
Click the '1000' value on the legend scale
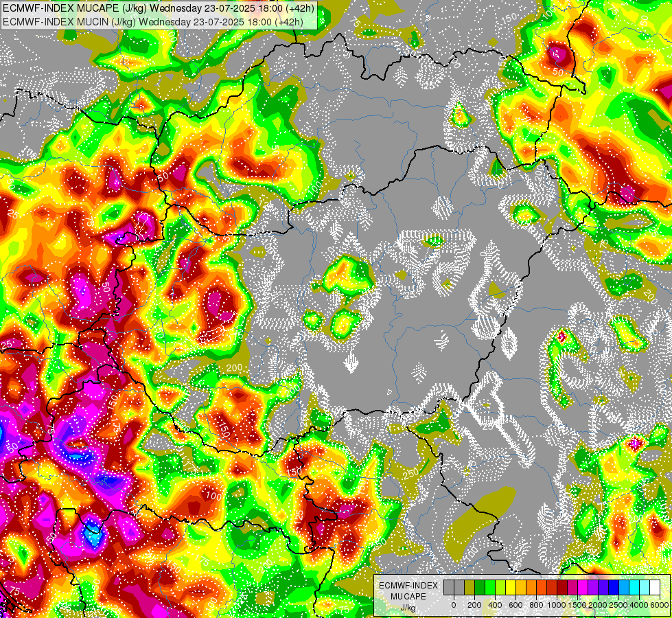[x=557, y=605]
